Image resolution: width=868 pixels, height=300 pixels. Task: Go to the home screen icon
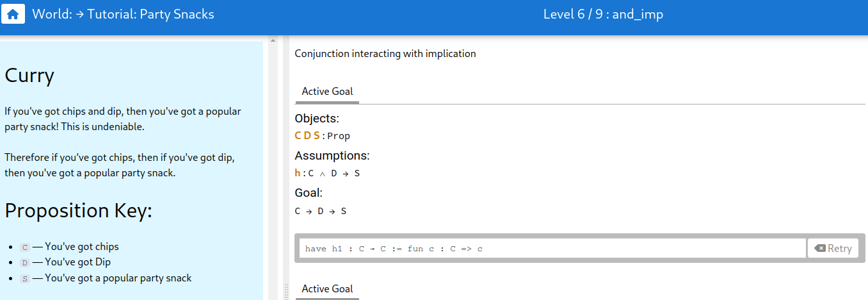[13, 13]
